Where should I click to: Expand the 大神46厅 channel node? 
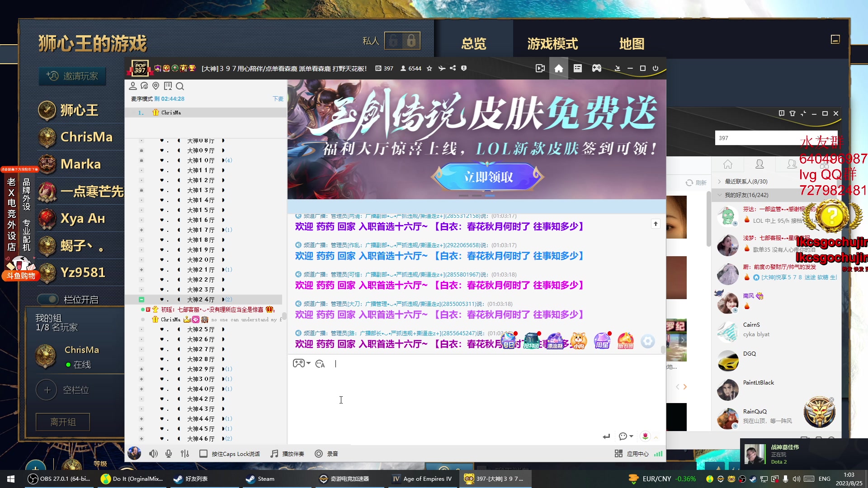[x=142, y=439]
